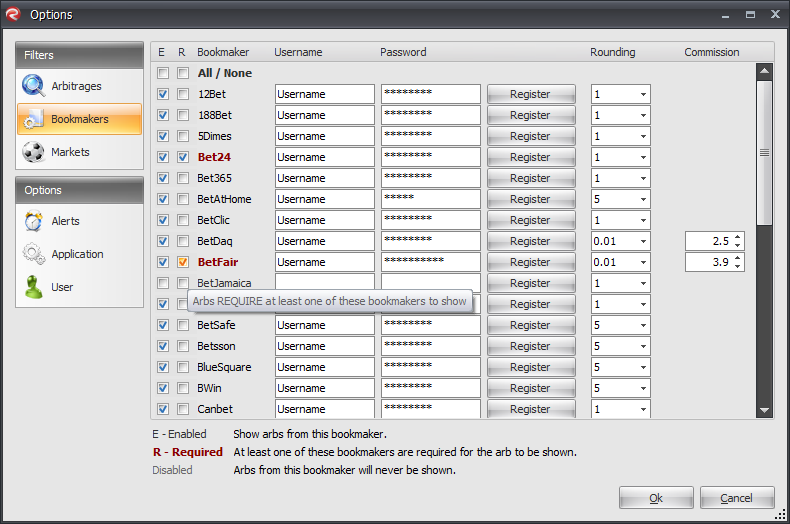Click the Bookmaker column header
The width and height of the screenshot is (790, 524).
point(223,52)
